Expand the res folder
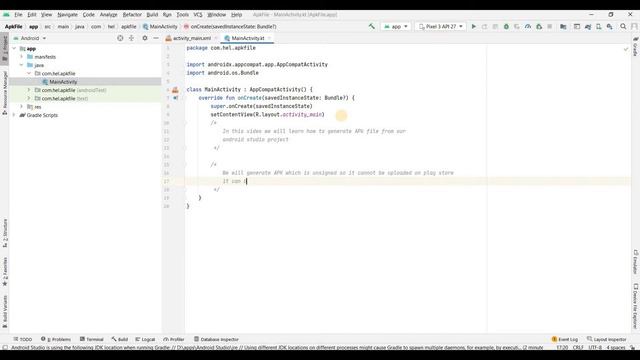Image resolution: width=640 pixels, height=360 pixels. click(x=22, y=107)
